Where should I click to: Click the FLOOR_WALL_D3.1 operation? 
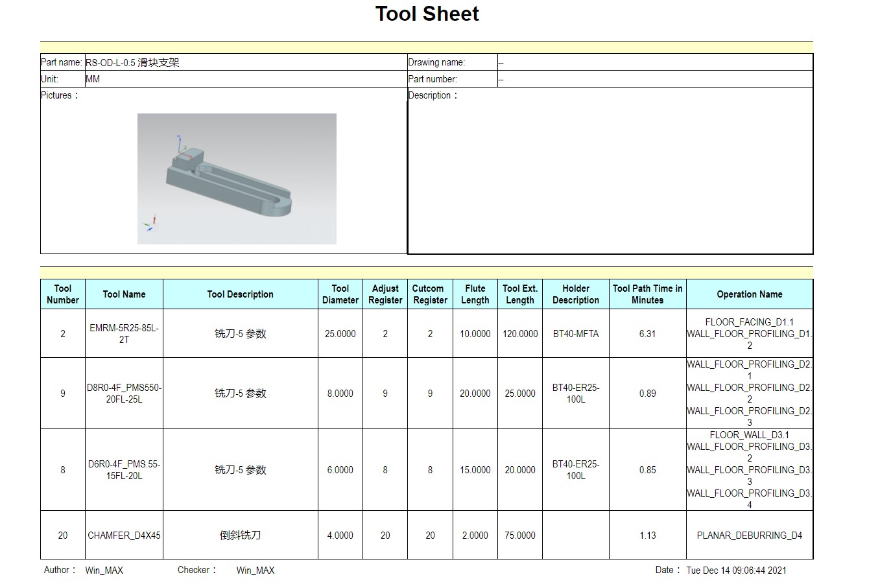(x=750, y=435)
